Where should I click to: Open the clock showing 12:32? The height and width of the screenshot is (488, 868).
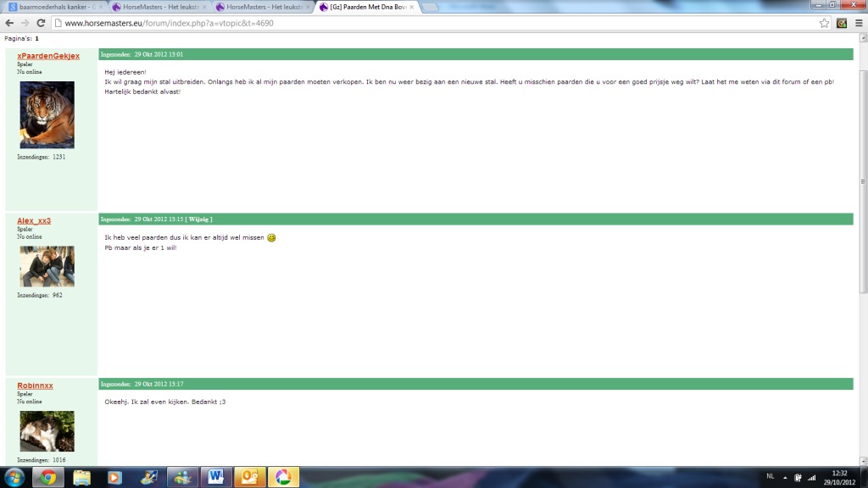click(x=839, y=478)
